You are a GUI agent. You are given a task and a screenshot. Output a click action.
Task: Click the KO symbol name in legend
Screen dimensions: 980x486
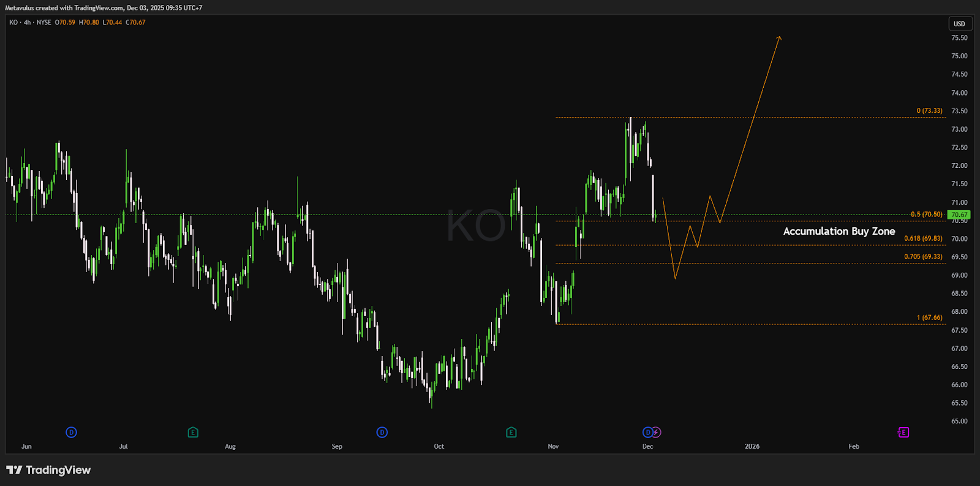[x=13, y=23]
